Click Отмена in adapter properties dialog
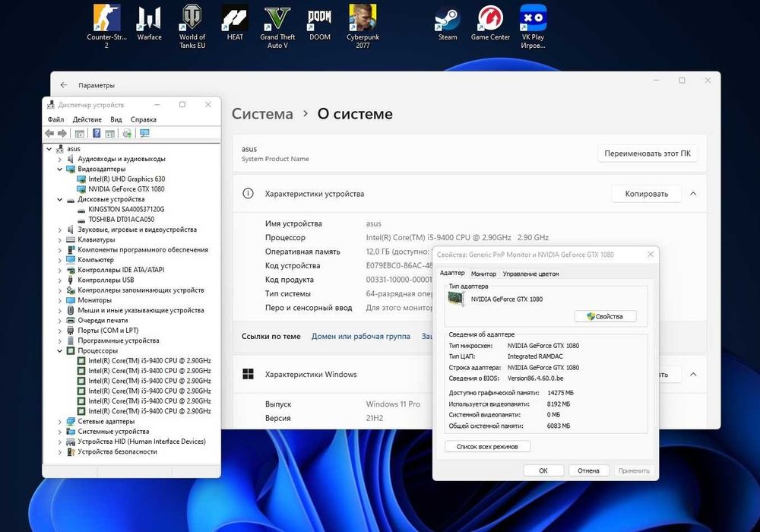 [588, 470]
